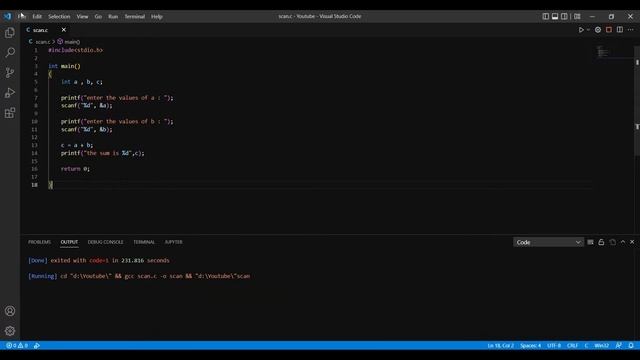640x360 pixels.
Task: Click line number 7 in gutter
Action: pos(36,98)
